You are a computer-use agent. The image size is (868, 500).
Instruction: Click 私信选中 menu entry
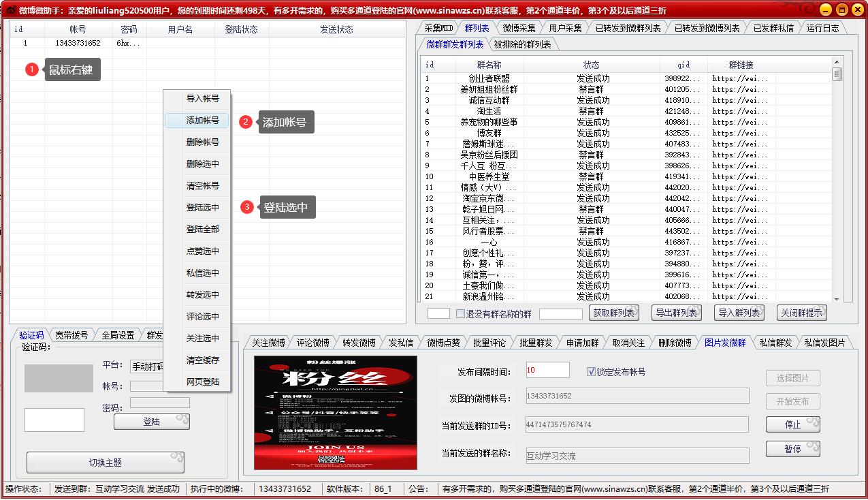pos(203,273)
